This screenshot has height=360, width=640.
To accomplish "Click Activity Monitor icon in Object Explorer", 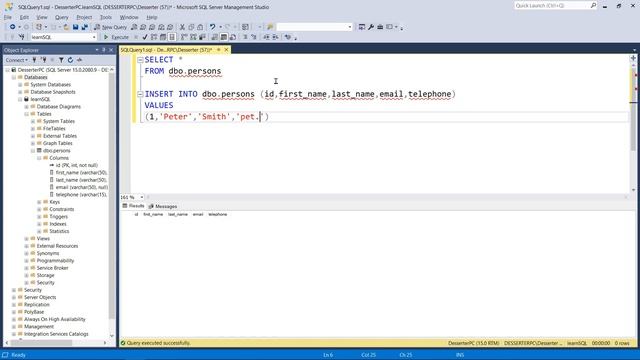I will click(x=80, y=60).
